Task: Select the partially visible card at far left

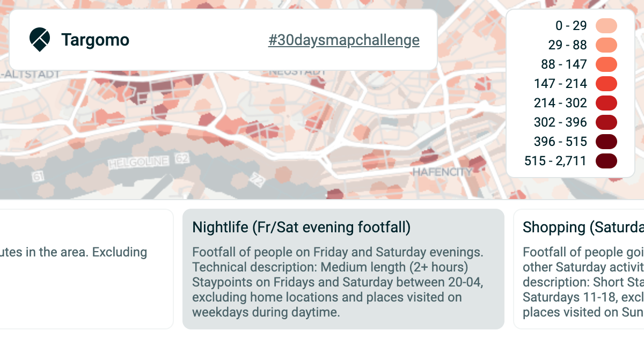Action: pyautogui.click(x=86, y=269)
